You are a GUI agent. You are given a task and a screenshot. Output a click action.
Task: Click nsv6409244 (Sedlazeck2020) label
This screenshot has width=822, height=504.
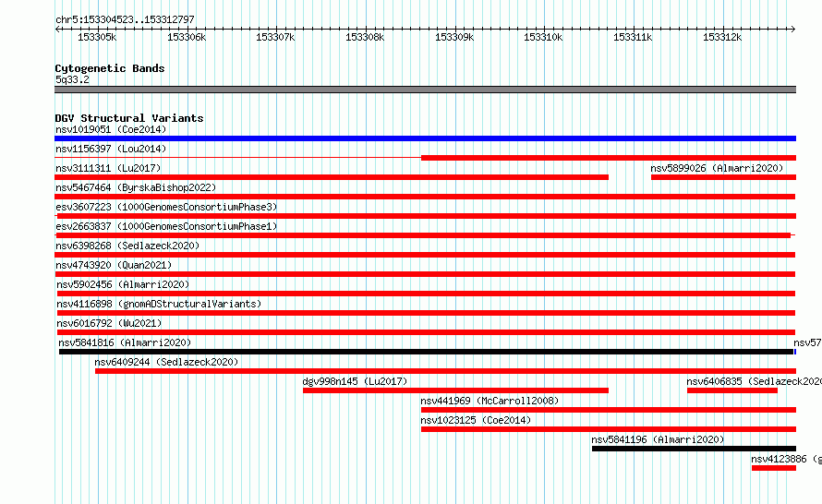point(166,362)
